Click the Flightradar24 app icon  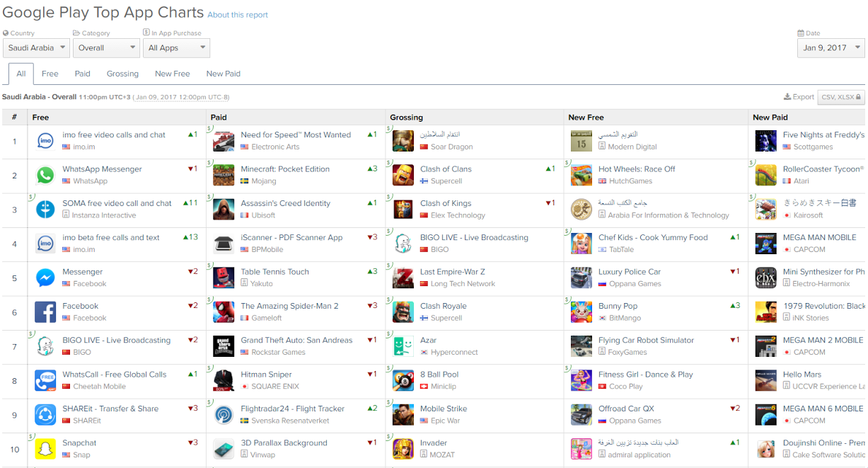coord(224,414)
